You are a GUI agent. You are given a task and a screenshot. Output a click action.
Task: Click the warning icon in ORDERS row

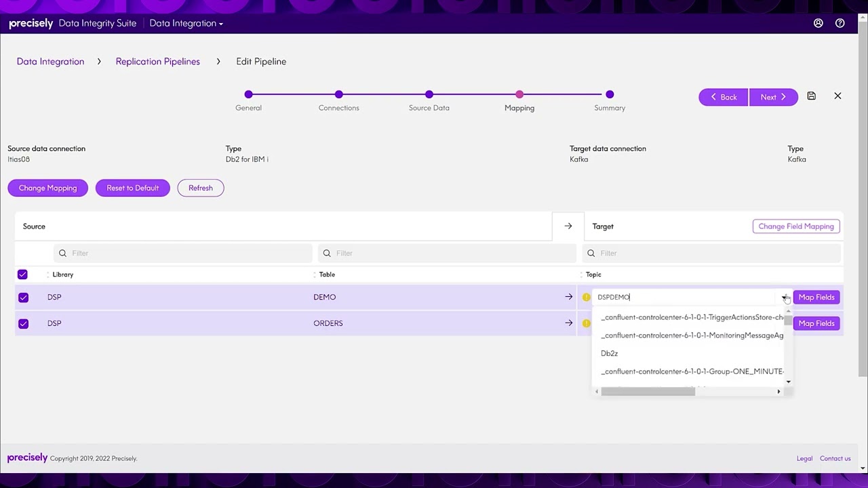pos(586,323)
